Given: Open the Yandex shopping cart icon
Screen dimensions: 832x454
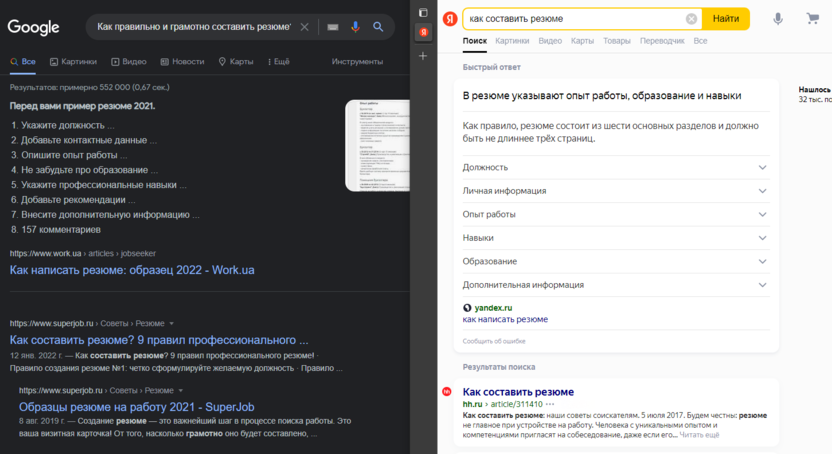Looking at the screenshot, I should (x=812, y=19).
